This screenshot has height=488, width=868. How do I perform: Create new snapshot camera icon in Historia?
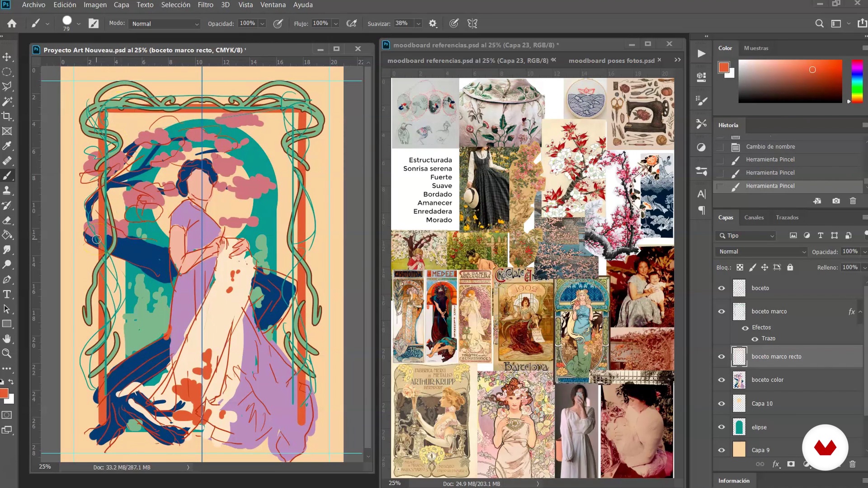tap(836, 201)
